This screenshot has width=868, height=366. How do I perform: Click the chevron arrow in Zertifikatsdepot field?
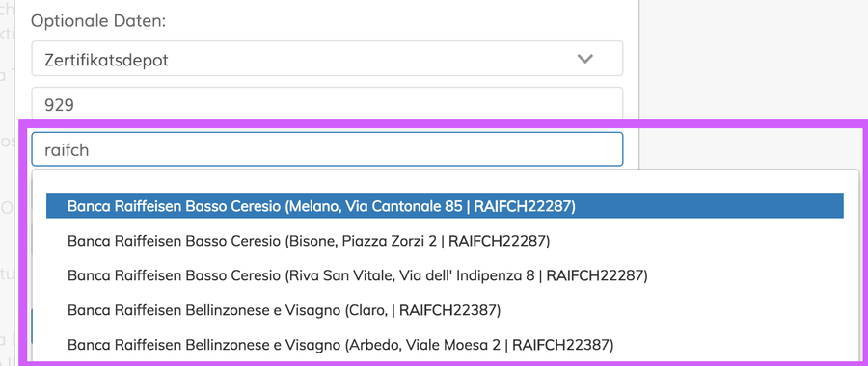tap(585, 59)
